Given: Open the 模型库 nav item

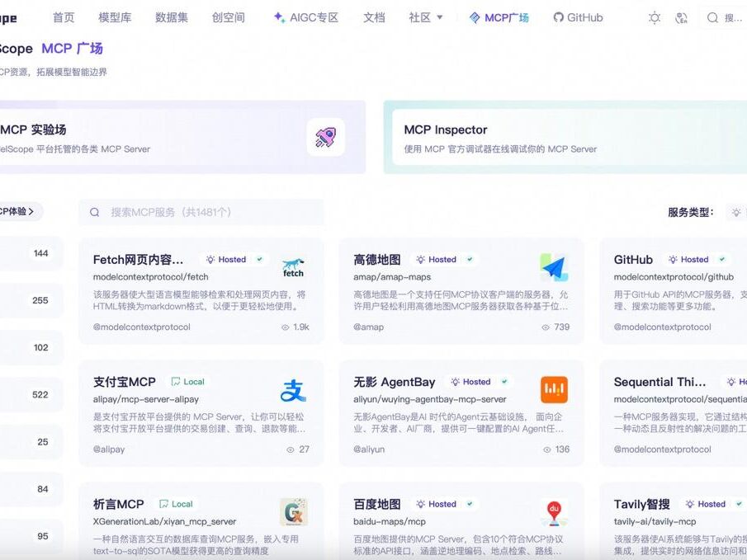Looking at the screenshot, I should 115,17.
